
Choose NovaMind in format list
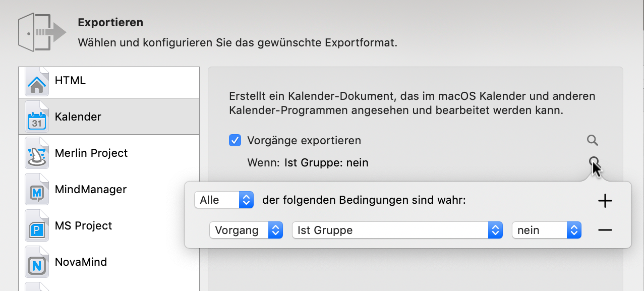(81, 262)
